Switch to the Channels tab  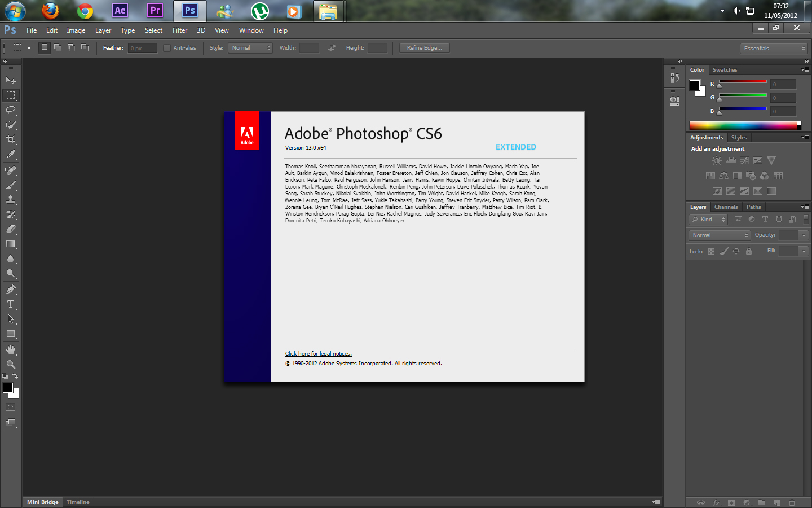click(726, 207)
